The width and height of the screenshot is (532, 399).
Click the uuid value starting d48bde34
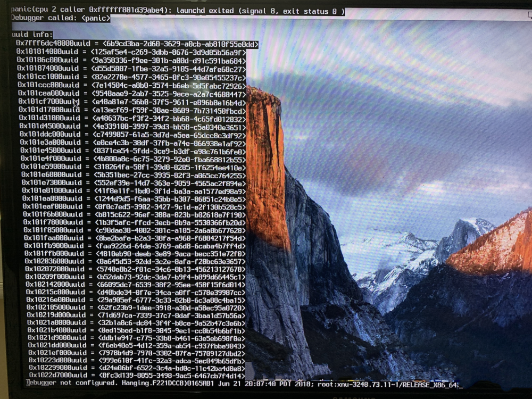point(171,292)
